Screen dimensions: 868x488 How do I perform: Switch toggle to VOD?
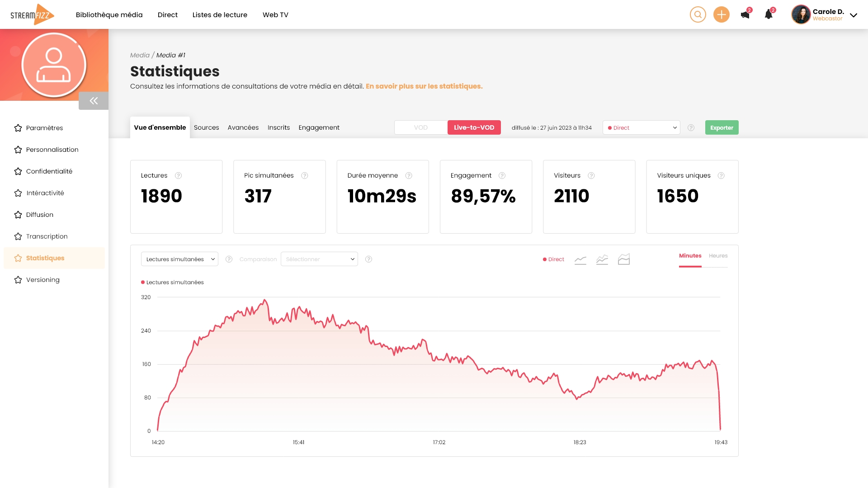pyautogui.click(x=420, y=127)
